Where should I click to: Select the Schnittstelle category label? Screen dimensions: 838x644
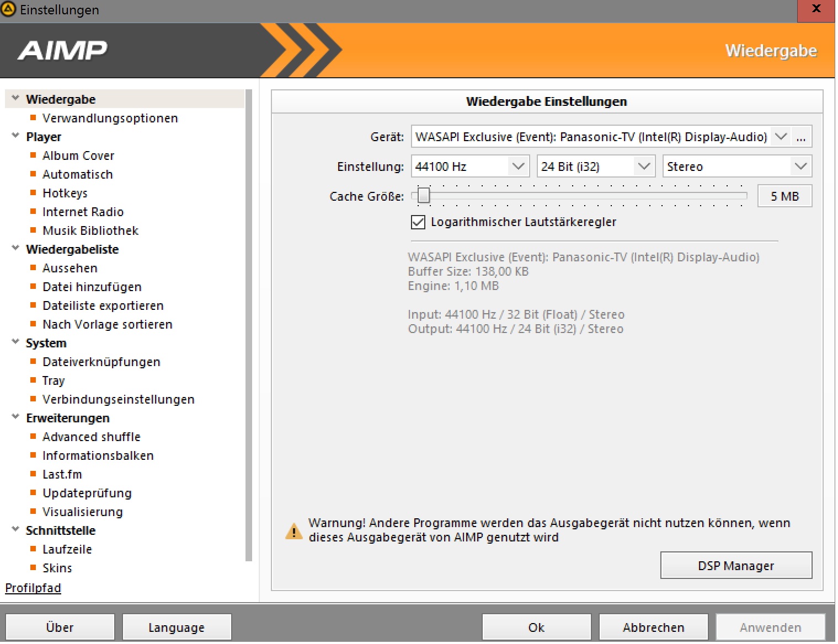(61, 531)
